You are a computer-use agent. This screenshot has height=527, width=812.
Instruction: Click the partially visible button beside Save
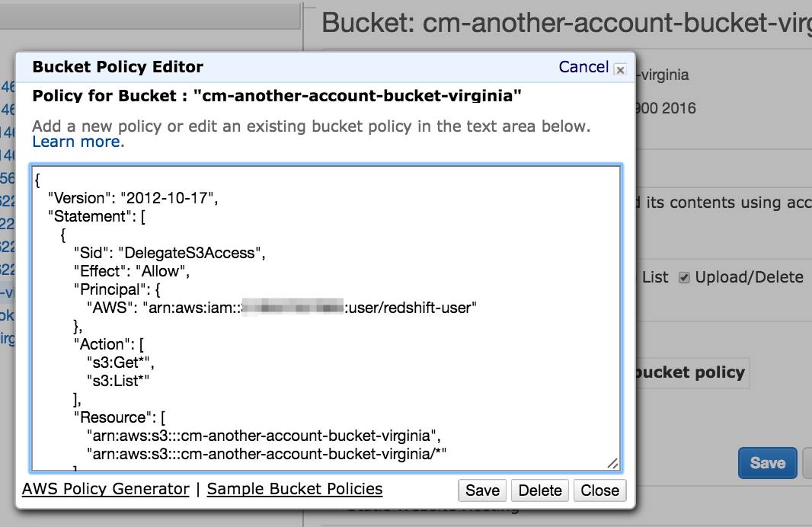[x=807, y=463]
